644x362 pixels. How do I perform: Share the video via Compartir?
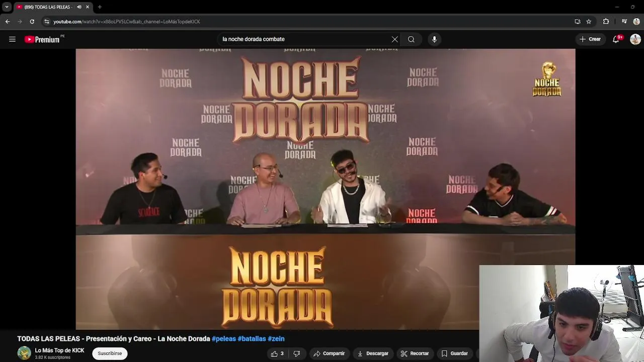tap(329, 353)
